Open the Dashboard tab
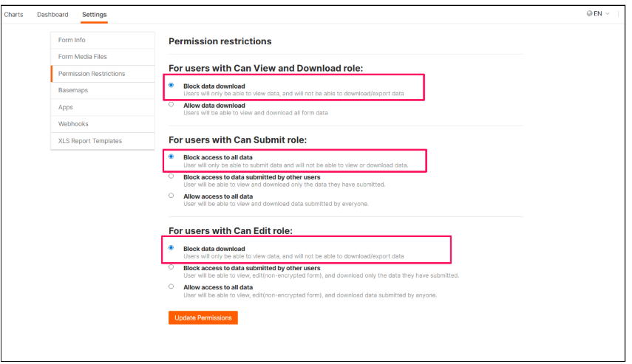 [x=52, y=15]
